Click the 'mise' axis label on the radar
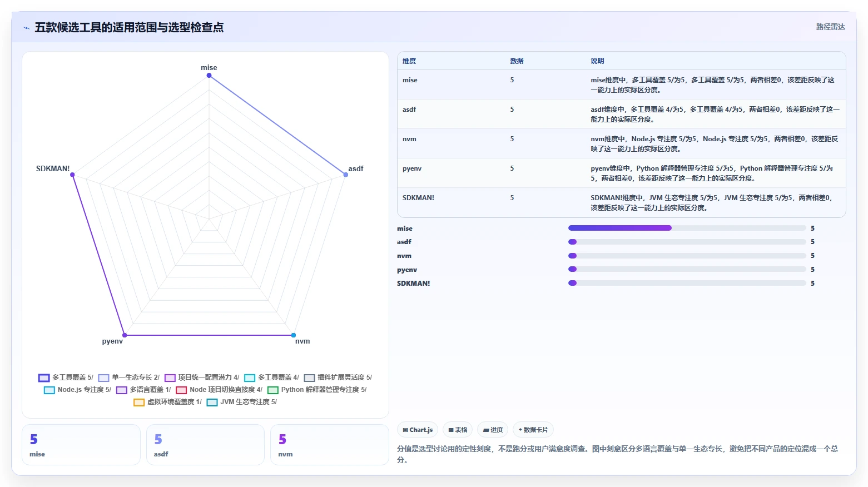This screenshot has height=487, width=868. [x=209, y=68]
